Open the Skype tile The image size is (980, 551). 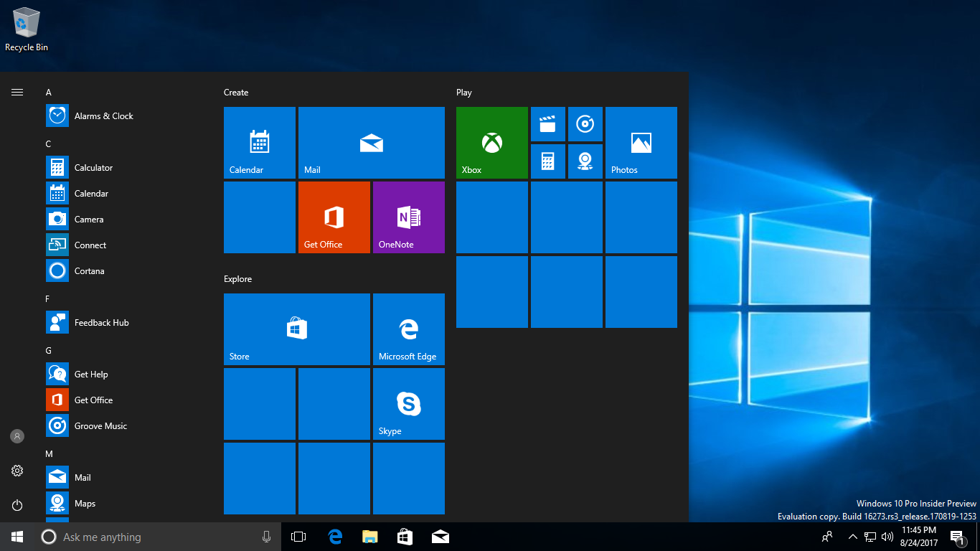pos(409,404)
